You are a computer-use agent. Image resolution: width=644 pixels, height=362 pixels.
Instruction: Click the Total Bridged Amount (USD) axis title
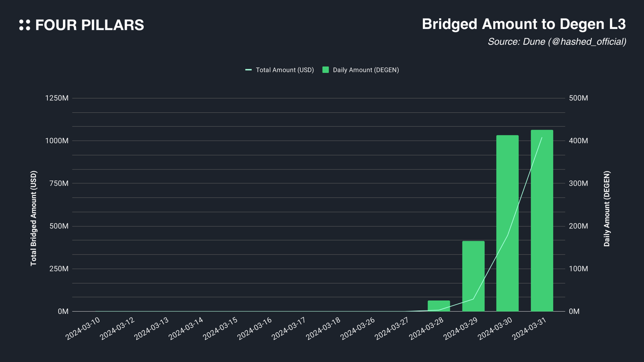(x=33, y=218)
